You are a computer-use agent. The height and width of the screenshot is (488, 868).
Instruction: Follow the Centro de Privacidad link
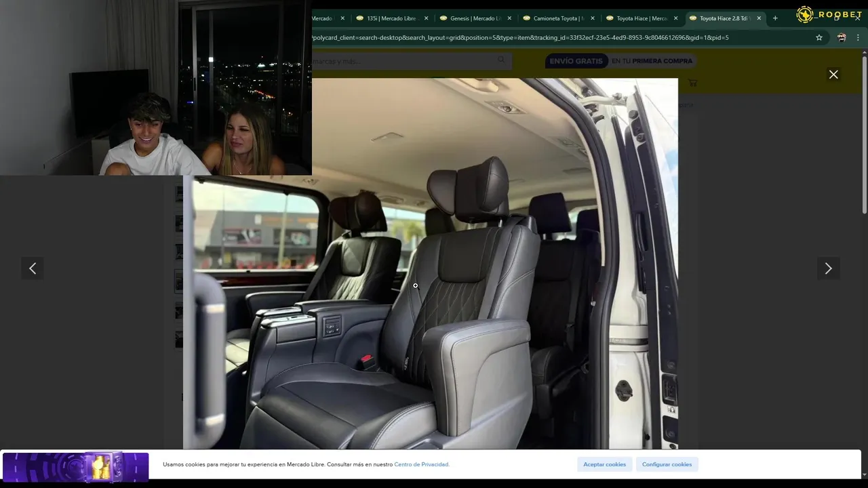pos(422,464)
